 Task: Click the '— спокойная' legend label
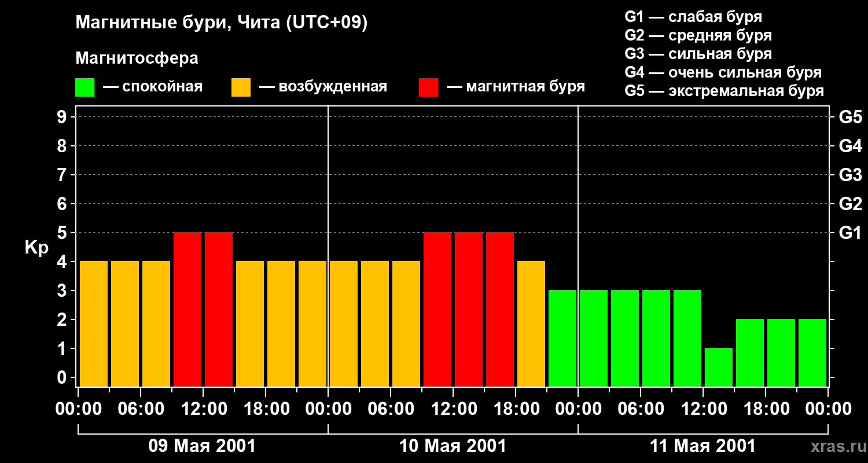click(x=153, y=87)
